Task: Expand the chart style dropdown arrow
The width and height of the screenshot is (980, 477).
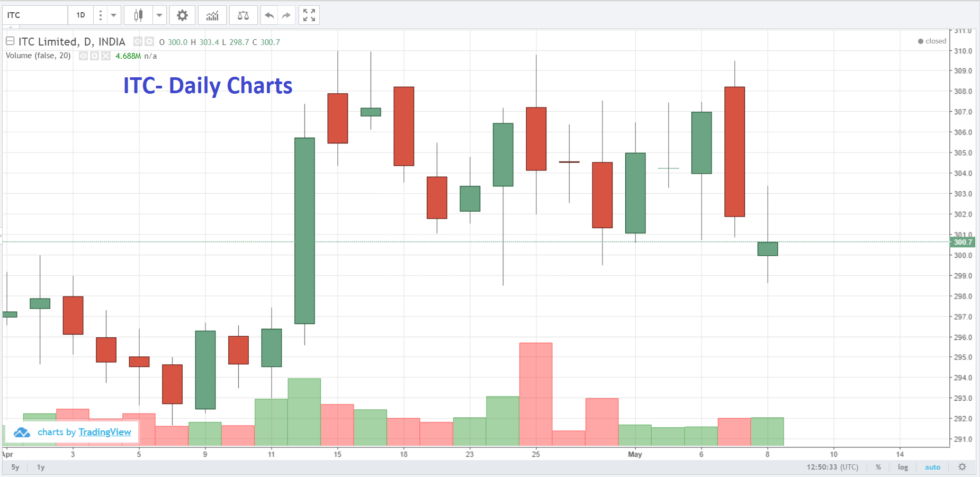Action: (159, 15)
